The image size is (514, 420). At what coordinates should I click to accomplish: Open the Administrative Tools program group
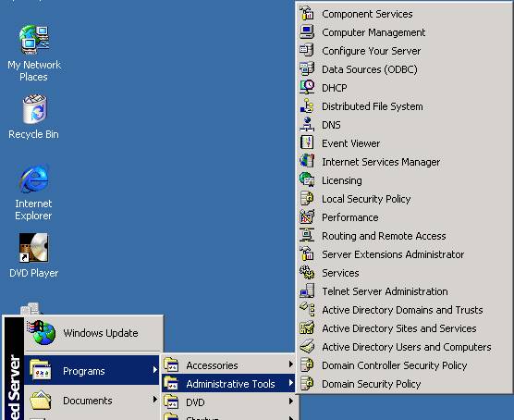(x=228, y=383)
